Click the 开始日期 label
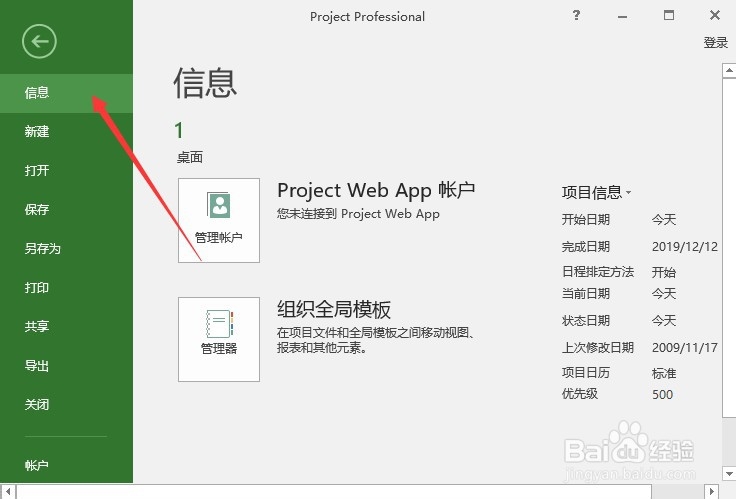The image size is (736, 499). pyautogui.click(x=586, y=219)
